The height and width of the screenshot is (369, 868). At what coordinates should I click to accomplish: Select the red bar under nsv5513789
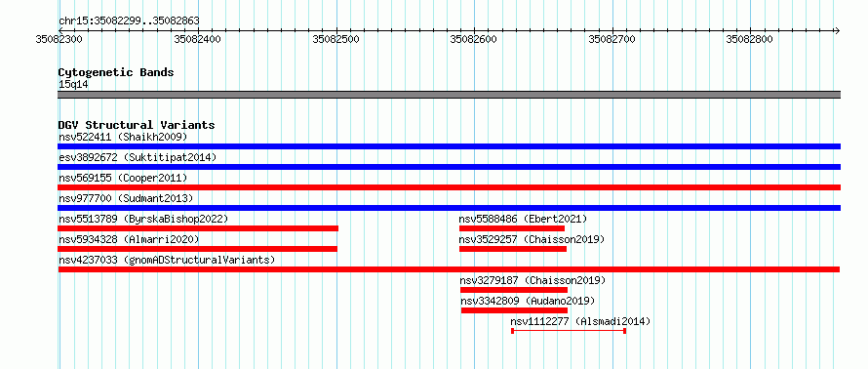[x=198, y=228]
